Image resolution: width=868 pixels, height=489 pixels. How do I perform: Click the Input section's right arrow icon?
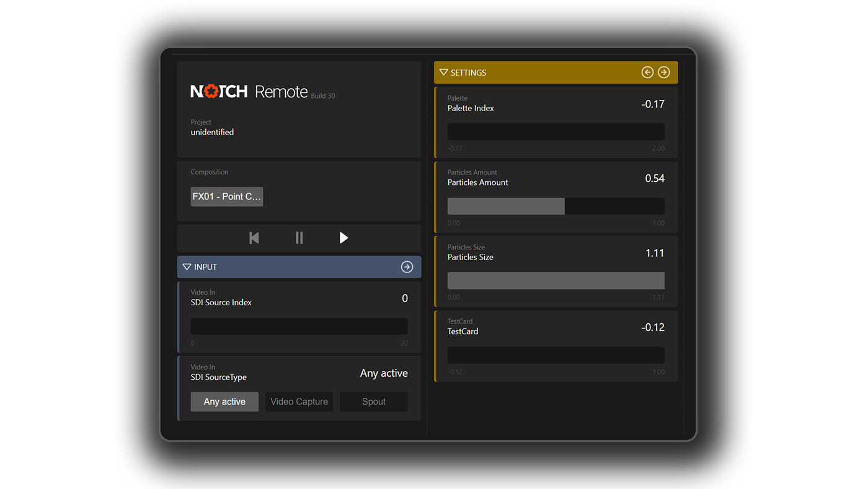[x=407, y=267]
